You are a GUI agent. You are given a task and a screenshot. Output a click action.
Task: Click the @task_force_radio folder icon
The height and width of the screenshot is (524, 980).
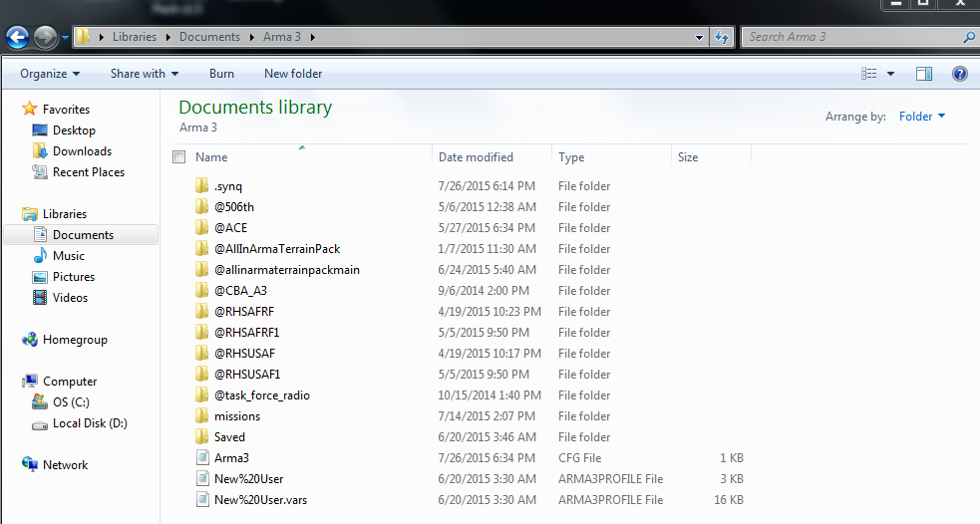201,395
